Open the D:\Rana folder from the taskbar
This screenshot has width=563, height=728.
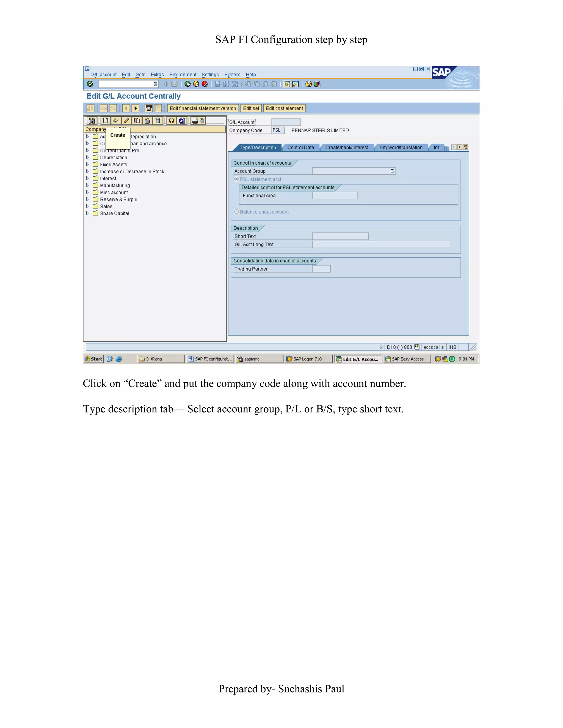point(161,359)
